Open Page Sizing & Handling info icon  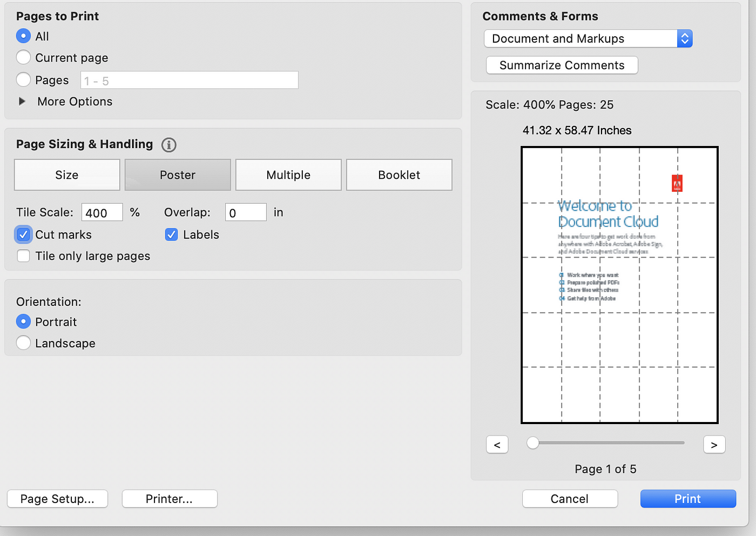(x=169, y=145)
